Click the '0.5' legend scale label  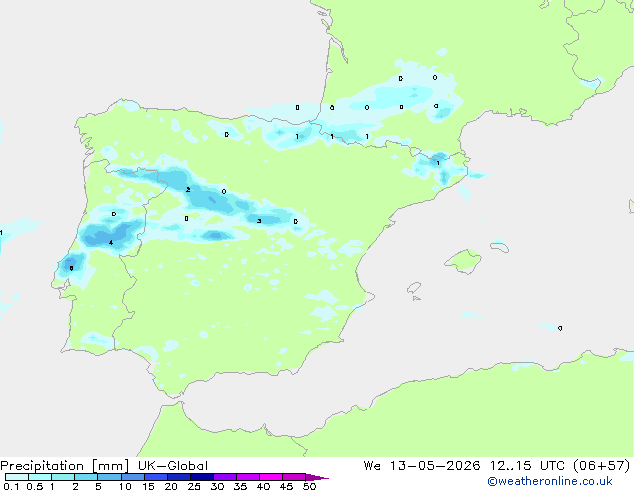34,486
